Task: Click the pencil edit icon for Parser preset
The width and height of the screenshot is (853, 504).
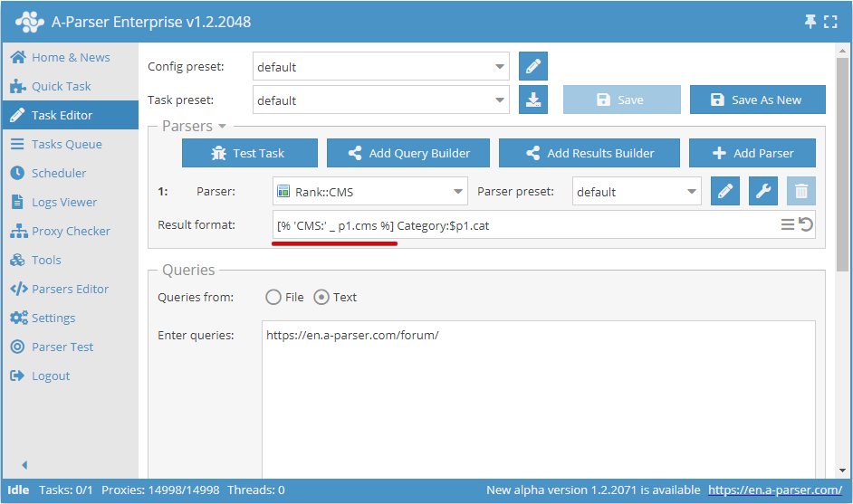Action: tap(725, 191)
